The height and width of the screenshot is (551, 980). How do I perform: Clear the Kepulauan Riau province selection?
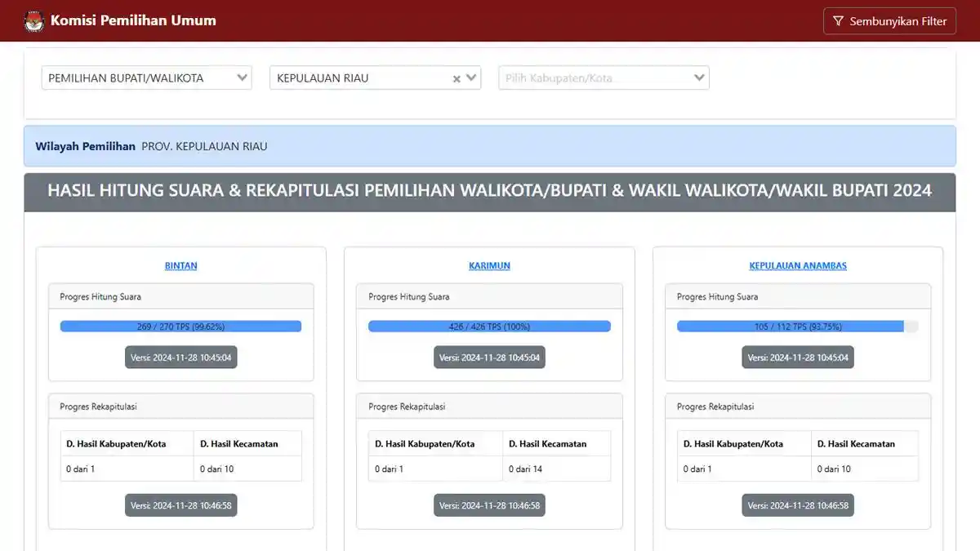tap(457, 78)
